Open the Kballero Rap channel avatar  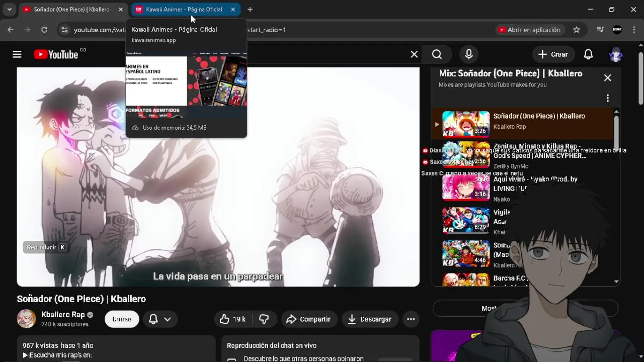click(27, 319)
